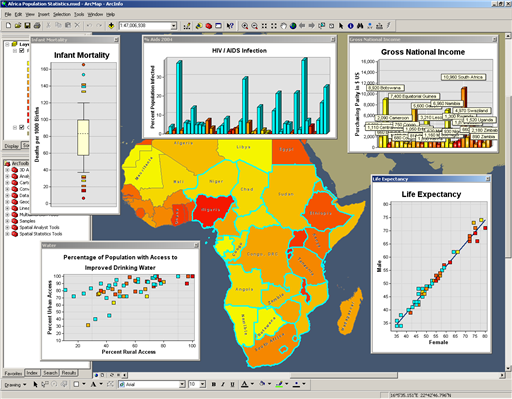Select the Measure ruler tool
Viewport: 512px width, 399px height.
[379, 26]
